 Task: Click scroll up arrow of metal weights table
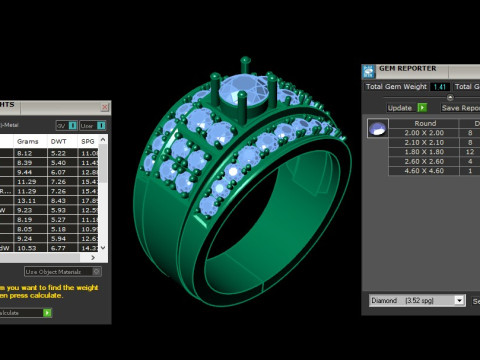coord(103,140)
